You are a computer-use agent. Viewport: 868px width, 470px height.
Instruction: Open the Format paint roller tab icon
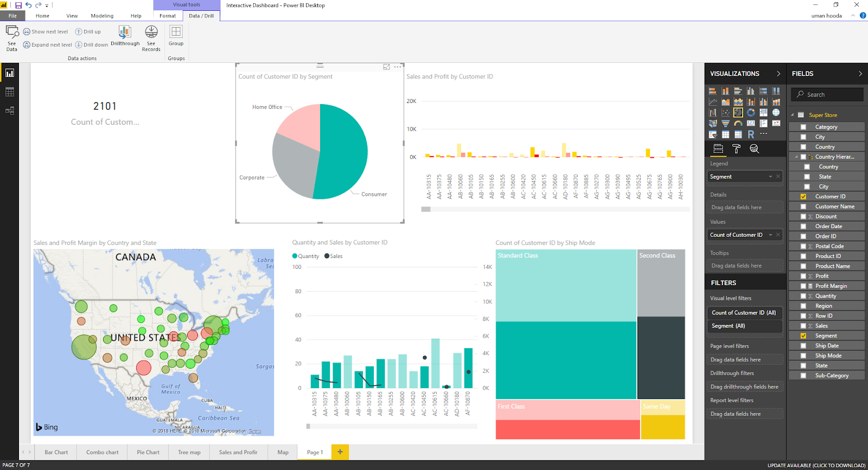pyautogui.click(x=736, y=149)
